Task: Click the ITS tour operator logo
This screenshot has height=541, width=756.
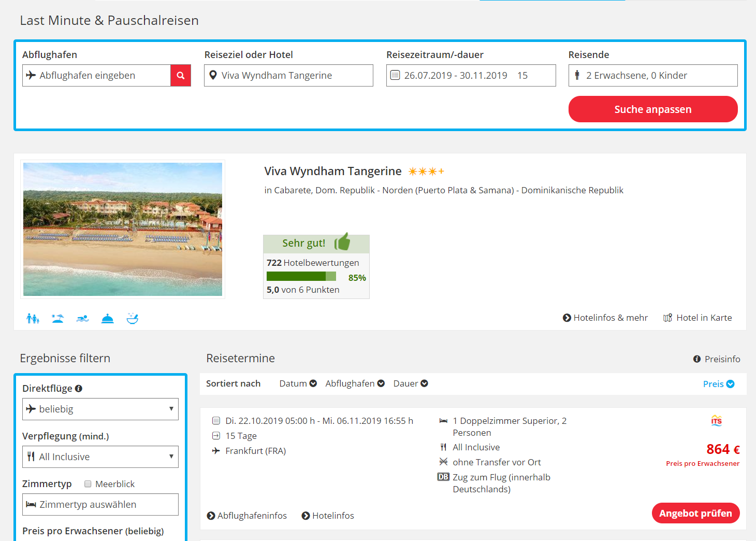Action: 717,420
